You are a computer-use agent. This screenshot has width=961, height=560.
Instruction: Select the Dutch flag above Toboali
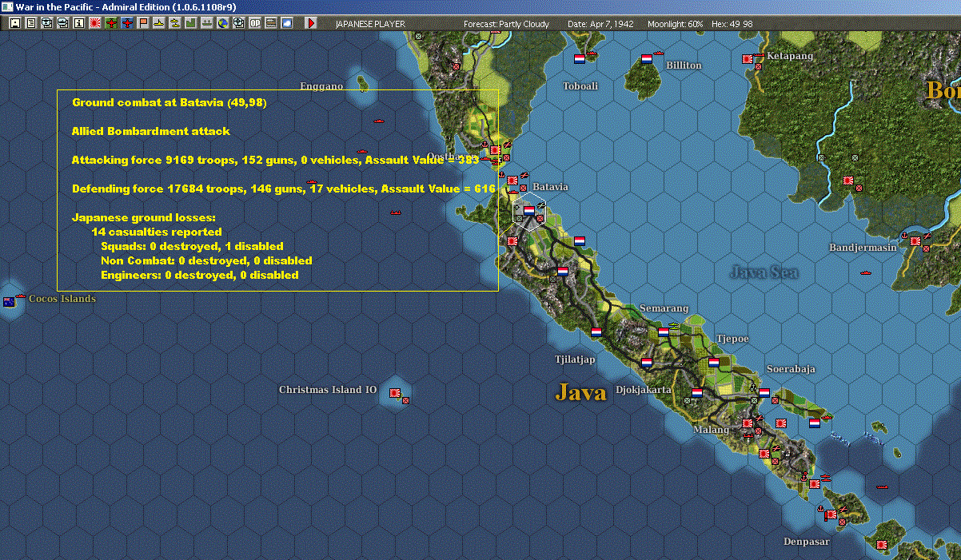pyautogui.click(x=580, y=58)
